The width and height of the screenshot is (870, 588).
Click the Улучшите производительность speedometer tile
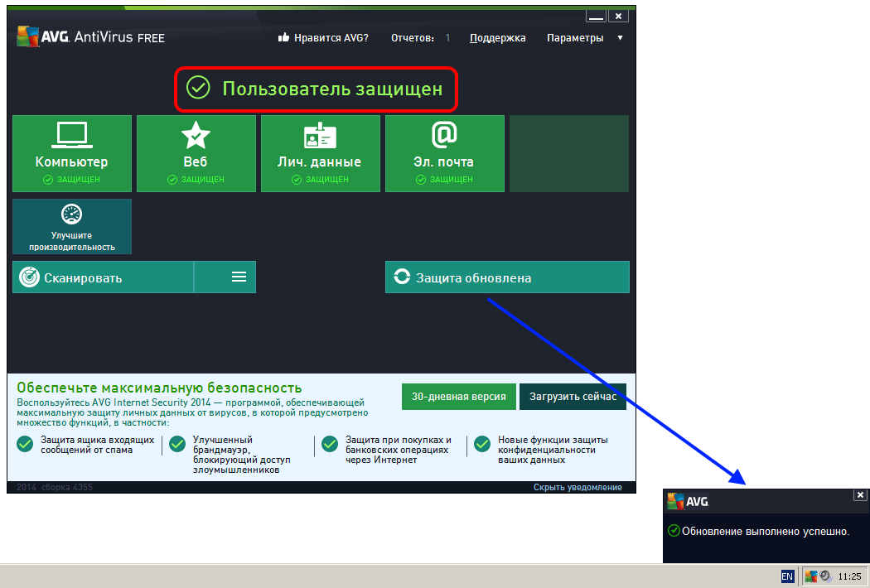point(72,226)
